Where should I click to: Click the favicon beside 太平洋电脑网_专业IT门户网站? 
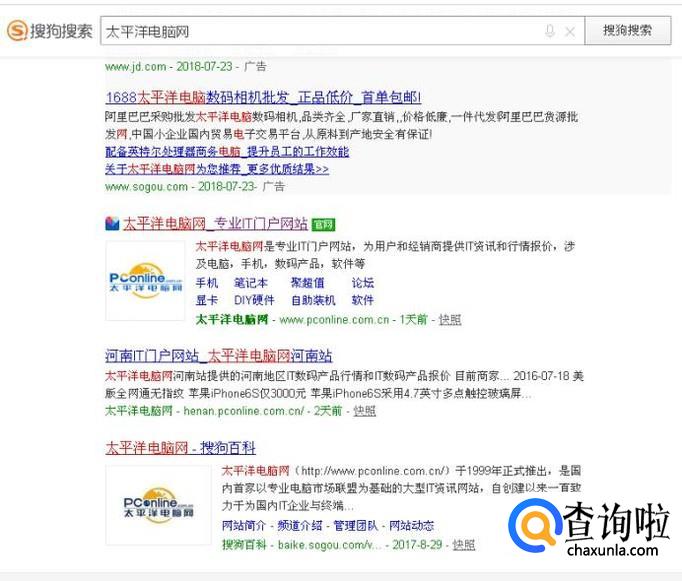pyautogui.click(x=112, y=224)
